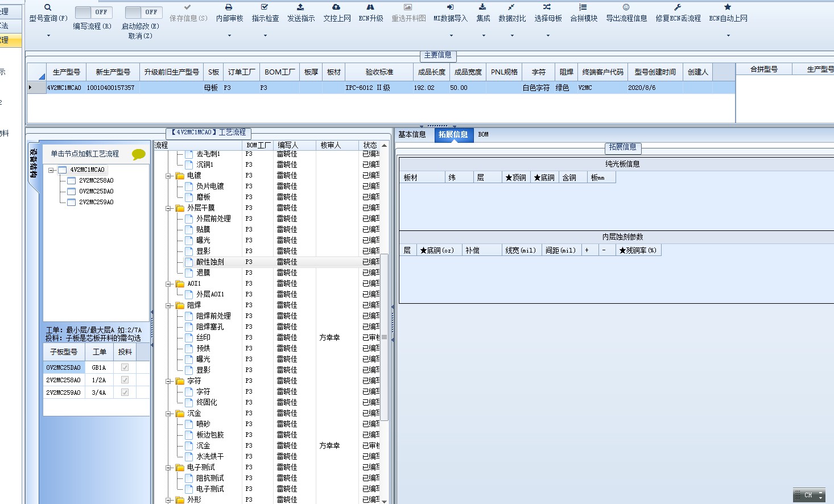This screenshot has width=834, height=504.
Task: Select tree node 2V2MC259A0
Action: [x=96, y=203]
